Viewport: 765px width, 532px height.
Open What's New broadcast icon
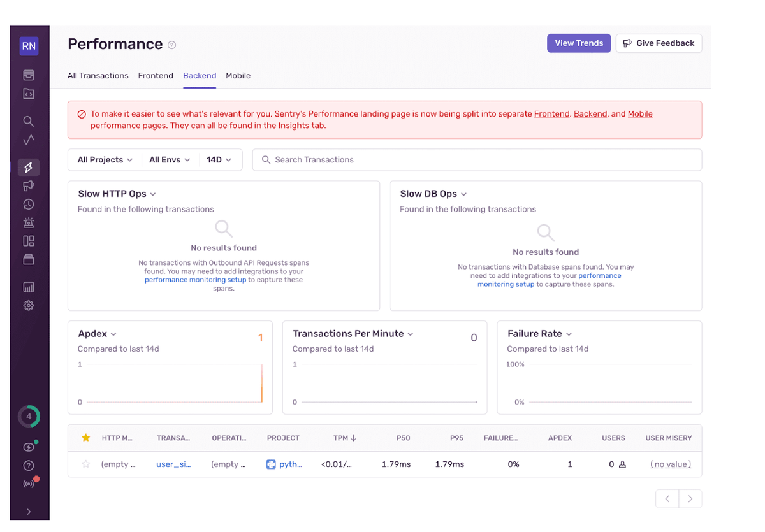tap(29, 484)
